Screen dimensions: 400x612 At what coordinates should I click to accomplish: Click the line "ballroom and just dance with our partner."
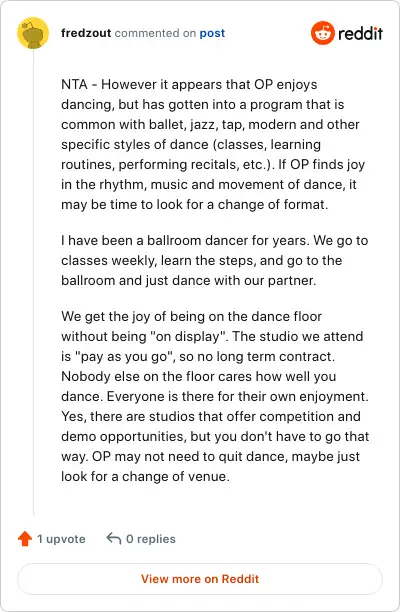point(188,281)
